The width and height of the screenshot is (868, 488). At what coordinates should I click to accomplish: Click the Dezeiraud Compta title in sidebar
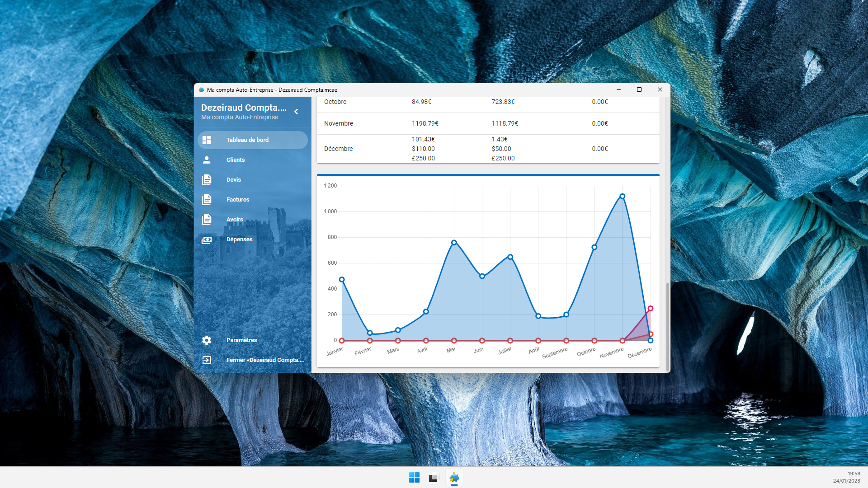pos(244,108)
